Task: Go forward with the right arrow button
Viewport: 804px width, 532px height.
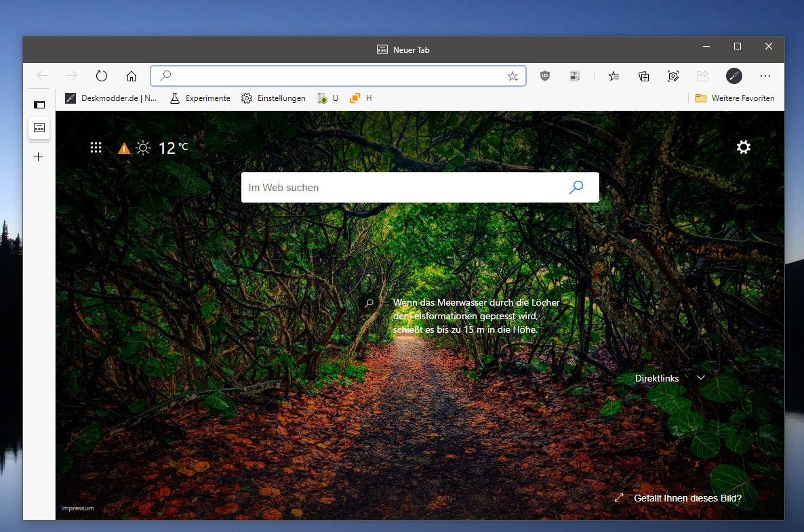Action: pos(72,76)
